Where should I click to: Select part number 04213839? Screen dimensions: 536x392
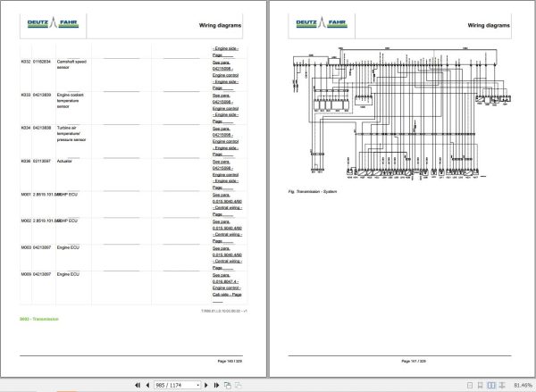tap(42, 95)
